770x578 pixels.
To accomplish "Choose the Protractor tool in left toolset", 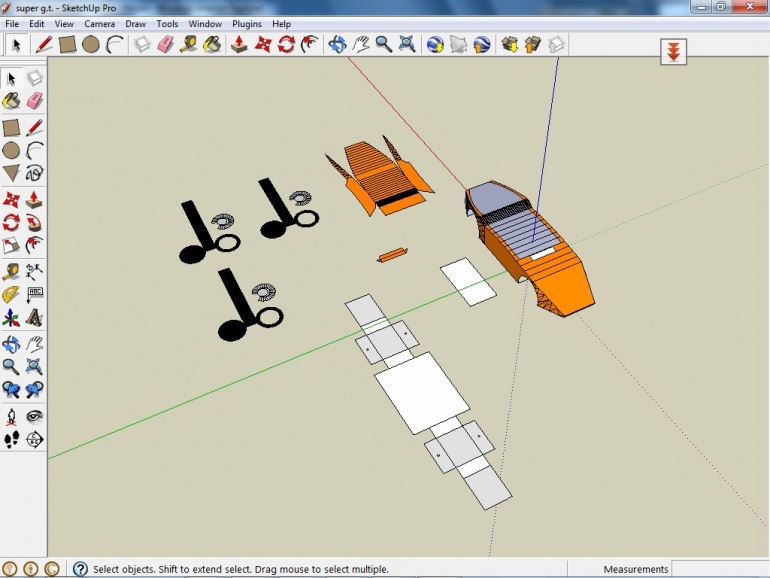I will click(x=11, y=294).
